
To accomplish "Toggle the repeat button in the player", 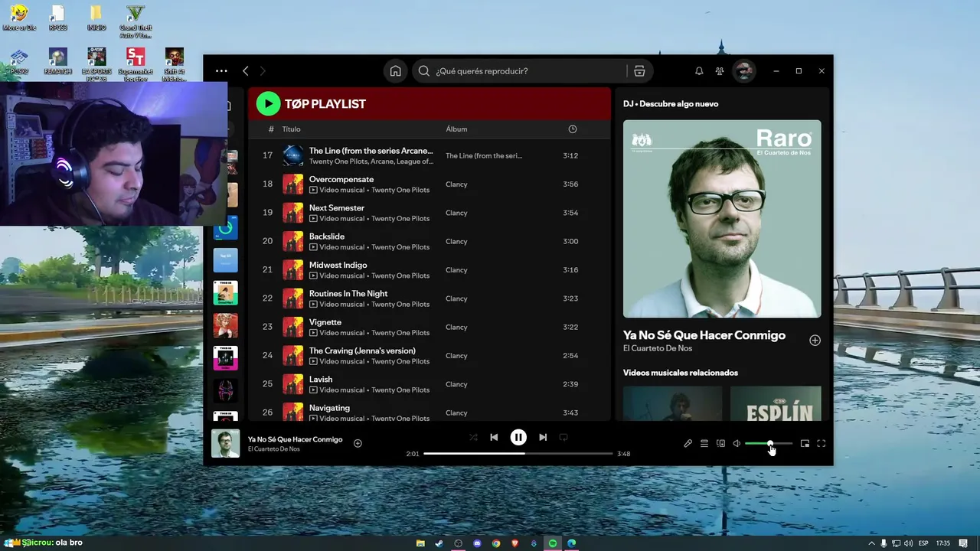I will (563, 437).
